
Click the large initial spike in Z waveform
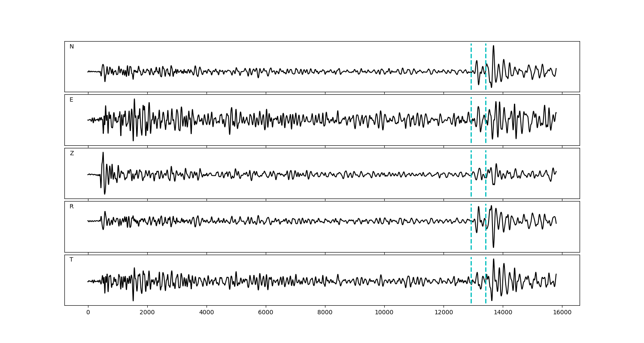[103, 153]
